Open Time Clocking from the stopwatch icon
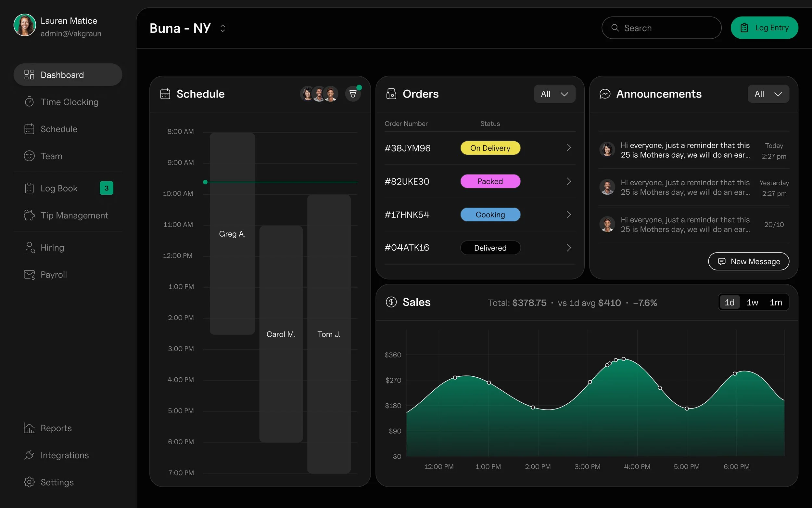This screenshot has width=812, height=508. click(x=29, y=102)
